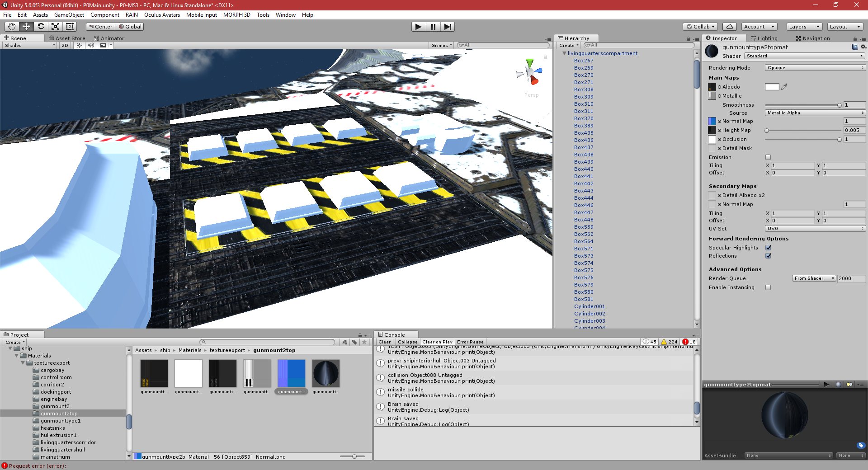Select the Scale tool

56,27
